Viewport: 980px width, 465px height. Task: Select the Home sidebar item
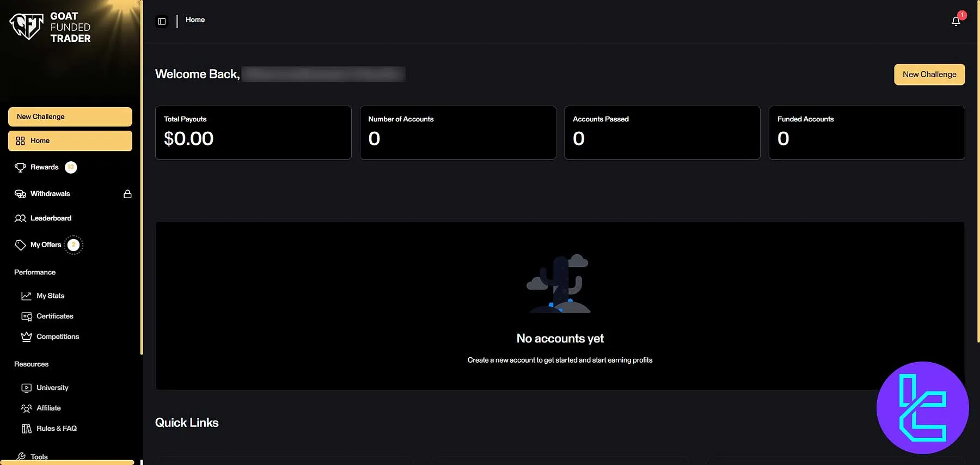point(70,141)
